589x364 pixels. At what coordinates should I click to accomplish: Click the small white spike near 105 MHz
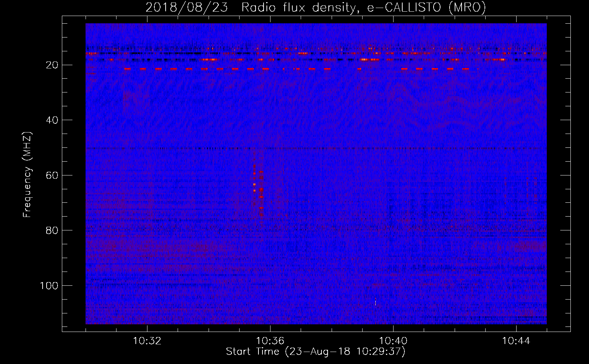[375, 302]
